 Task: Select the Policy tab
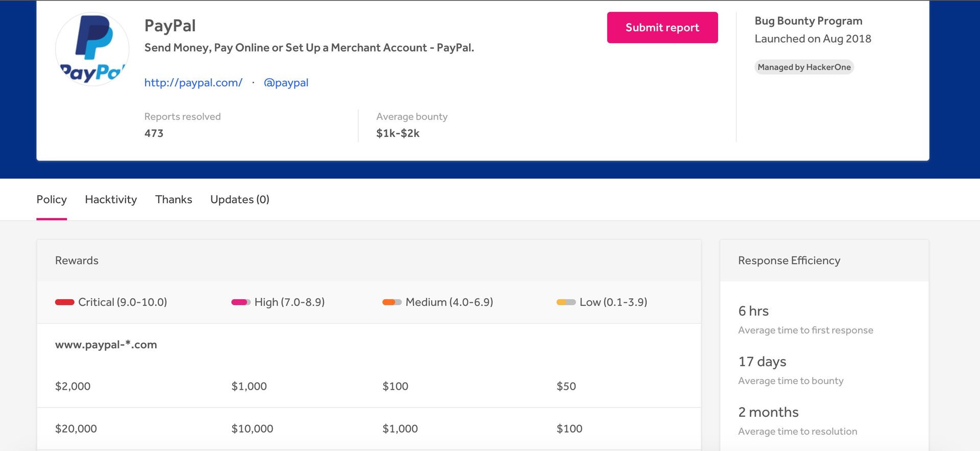pyautogui.click(x=52, y=200)
